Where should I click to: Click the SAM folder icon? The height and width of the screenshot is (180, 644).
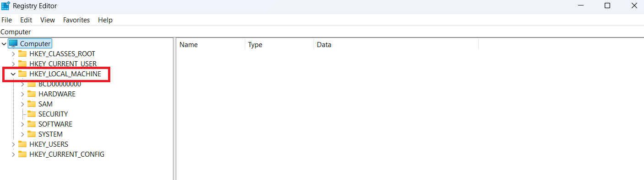pos(32,104)
